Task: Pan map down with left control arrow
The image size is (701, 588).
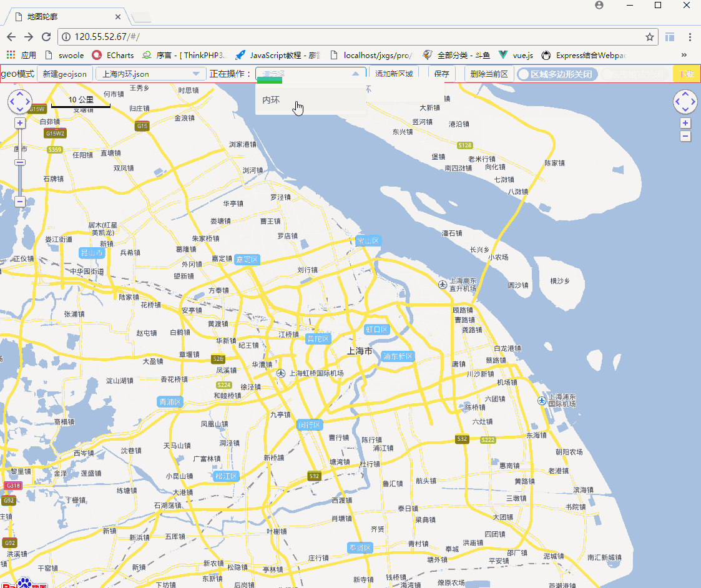Action: click(20, 109)
